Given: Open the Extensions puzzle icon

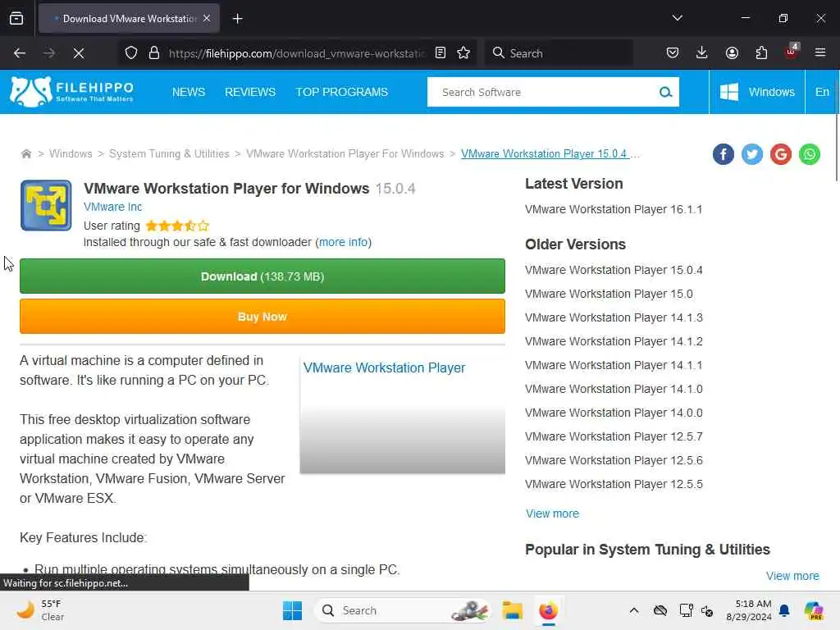Looking at the screenshot, I should tap(761, 53).
